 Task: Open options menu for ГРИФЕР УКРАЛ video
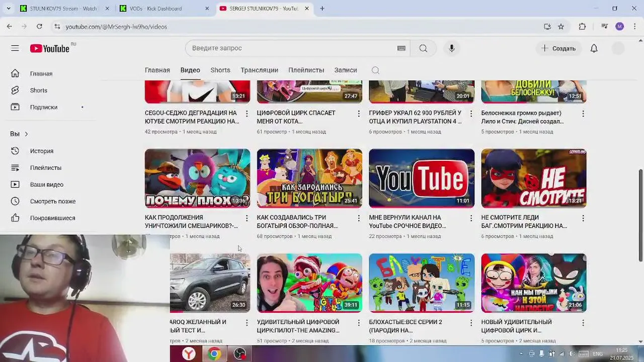point(471,114)
